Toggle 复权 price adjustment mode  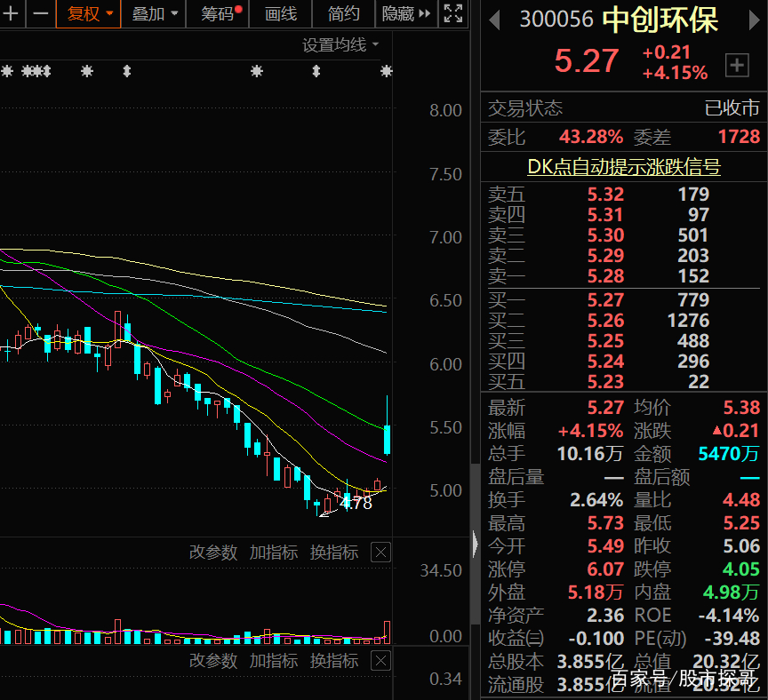coord(81,14)
